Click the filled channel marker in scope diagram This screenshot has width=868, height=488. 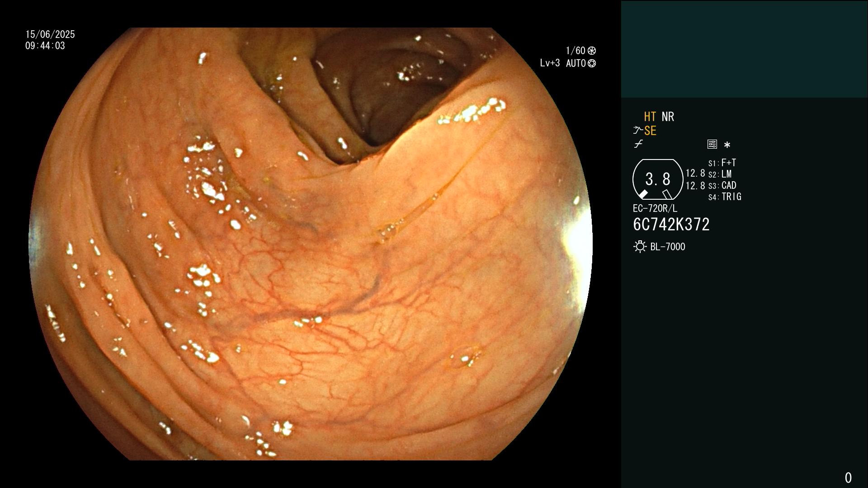tap(643, 194)
